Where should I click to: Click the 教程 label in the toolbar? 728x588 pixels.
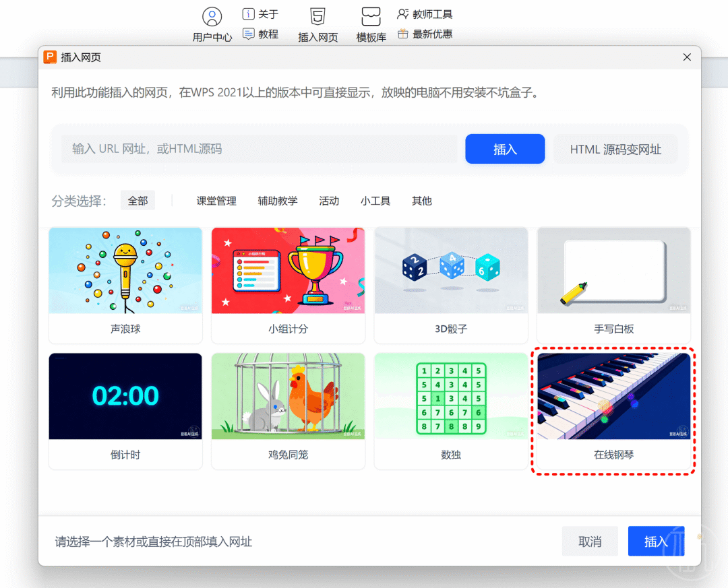click(268, 34)
